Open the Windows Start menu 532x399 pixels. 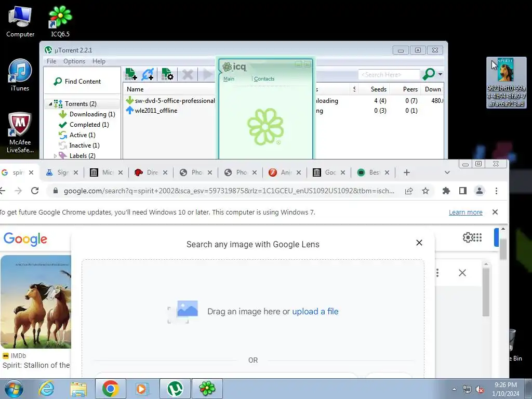(x=14, y=389)
